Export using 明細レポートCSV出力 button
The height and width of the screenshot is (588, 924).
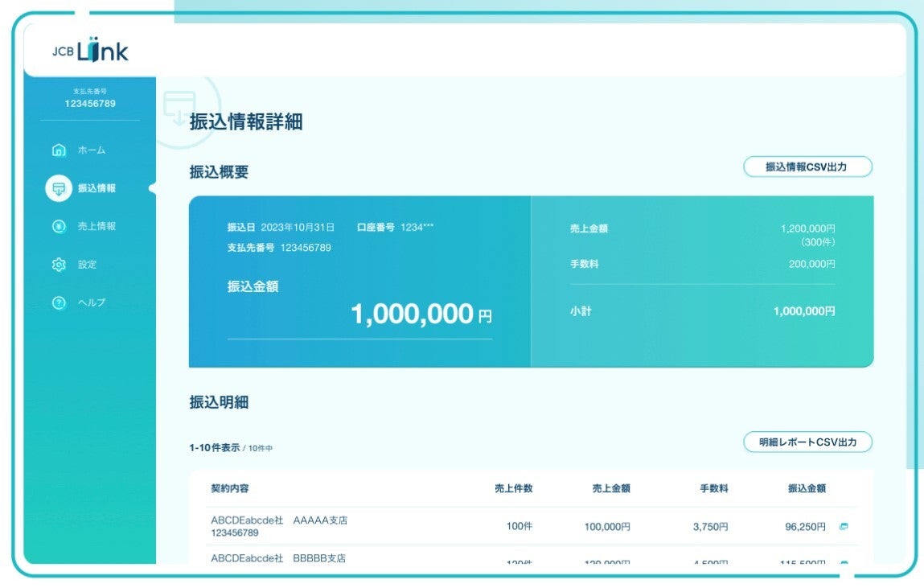pyautogui.click(x=807, y=442)
